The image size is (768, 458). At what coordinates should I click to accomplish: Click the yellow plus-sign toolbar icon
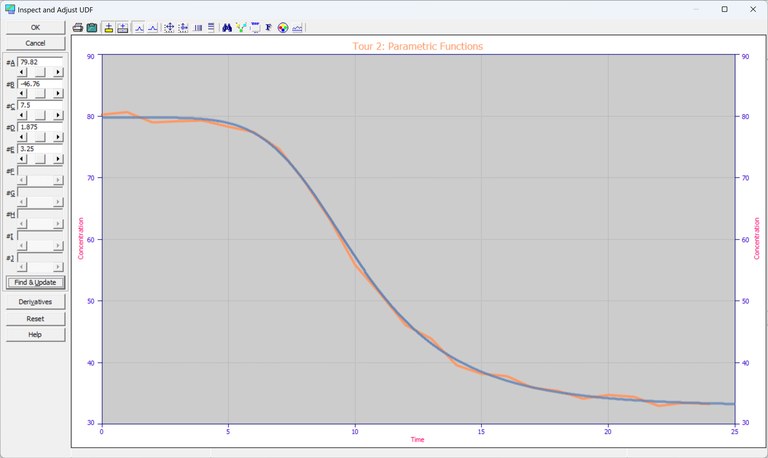(x=109, y=28)
